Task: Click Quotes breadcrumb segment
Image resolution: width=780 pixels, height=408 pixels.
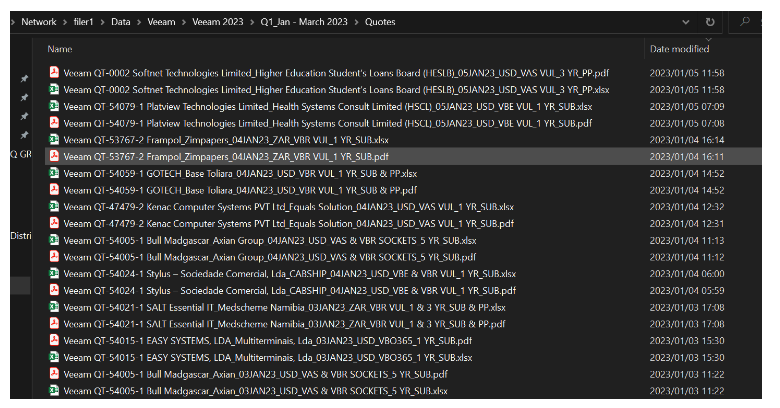Action: point(380,22)
